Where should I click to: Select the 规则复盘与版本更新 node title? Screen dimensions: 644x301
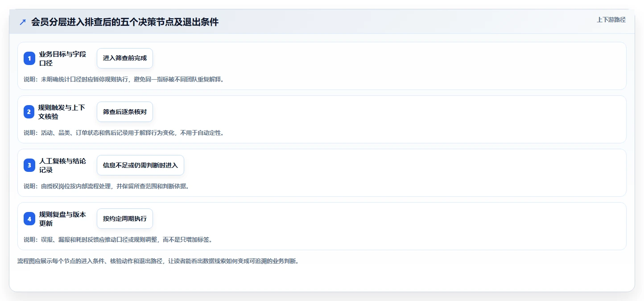[63, 219]
